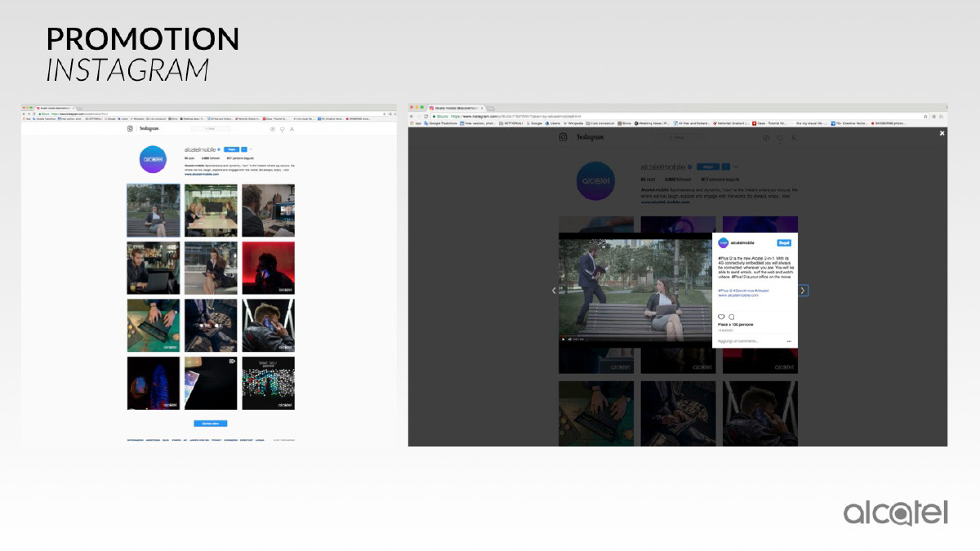Select the alcatel mobile browser tab in the left window

tap(56, 108)
